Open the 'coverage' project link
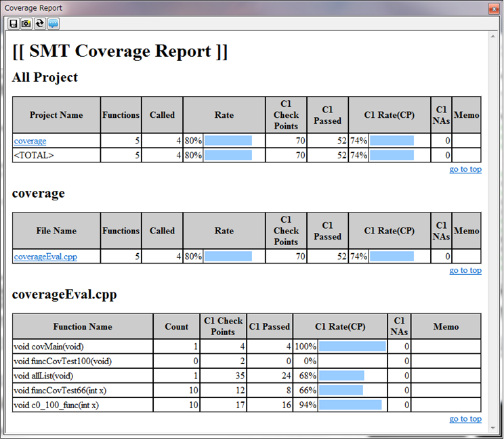Viewport: 504px width, 440px height. pyautogui.click(x=30, y=141)
